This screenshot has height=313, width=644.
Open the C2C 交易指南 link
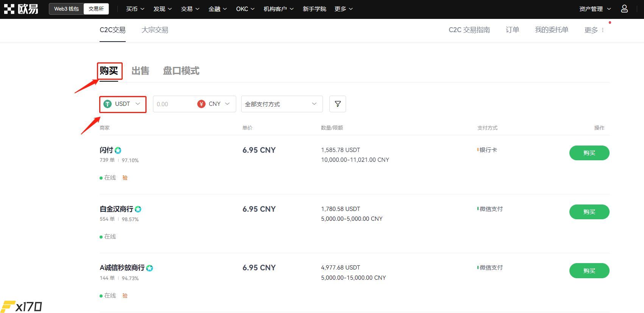pos(469,30)
